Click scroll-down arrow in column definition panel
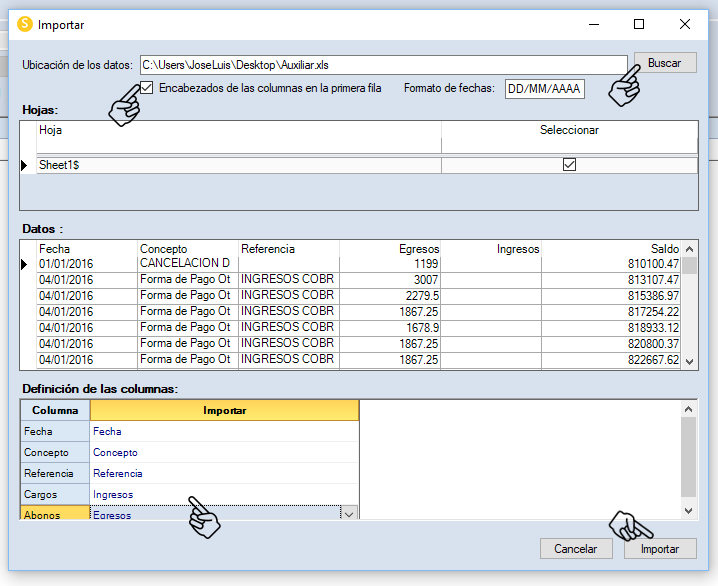This screenshot has width=718, height=586. tap(688, 511)
